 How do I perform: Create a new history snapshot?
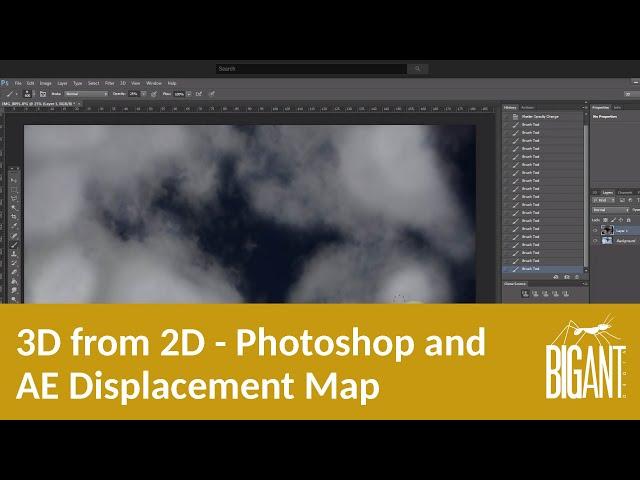click(567, 277)
